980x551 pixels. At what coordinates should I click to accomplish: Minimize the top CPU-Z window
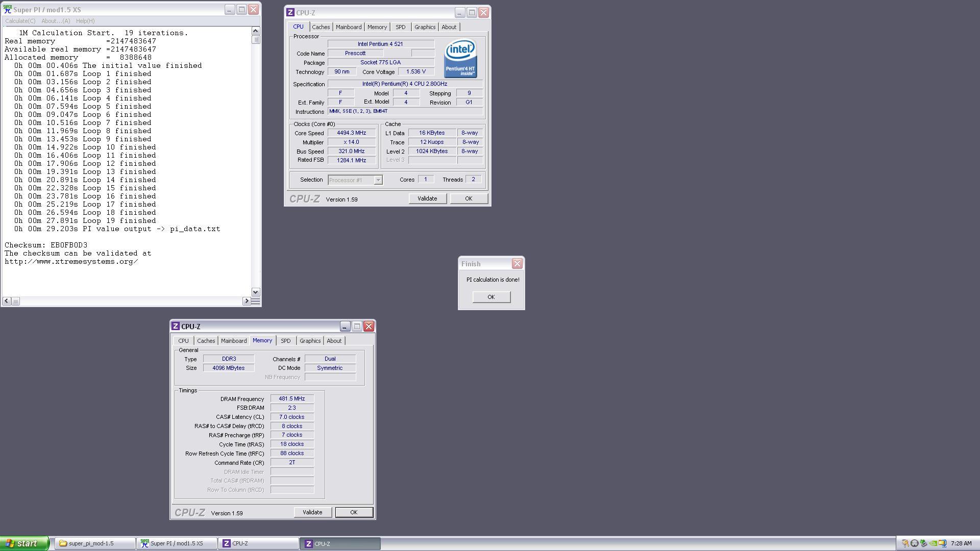(x=460, y=12)
